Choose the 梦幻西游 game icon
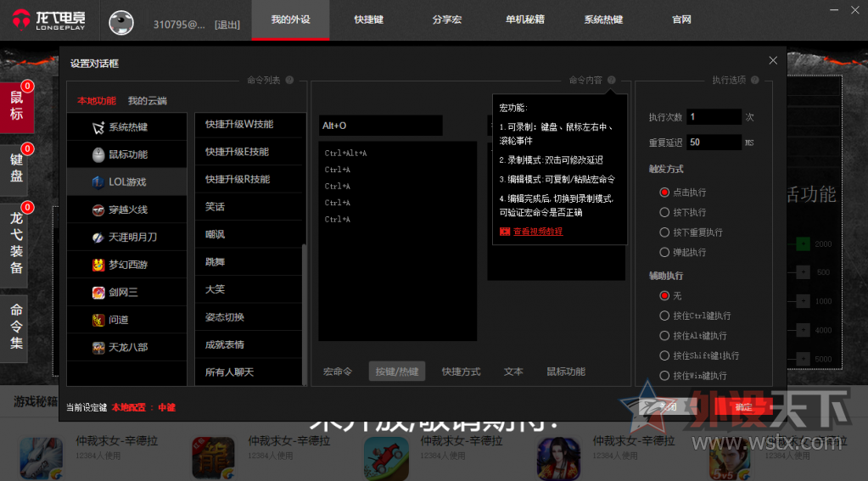The image size is (868, 481). (x=99, y=265)
